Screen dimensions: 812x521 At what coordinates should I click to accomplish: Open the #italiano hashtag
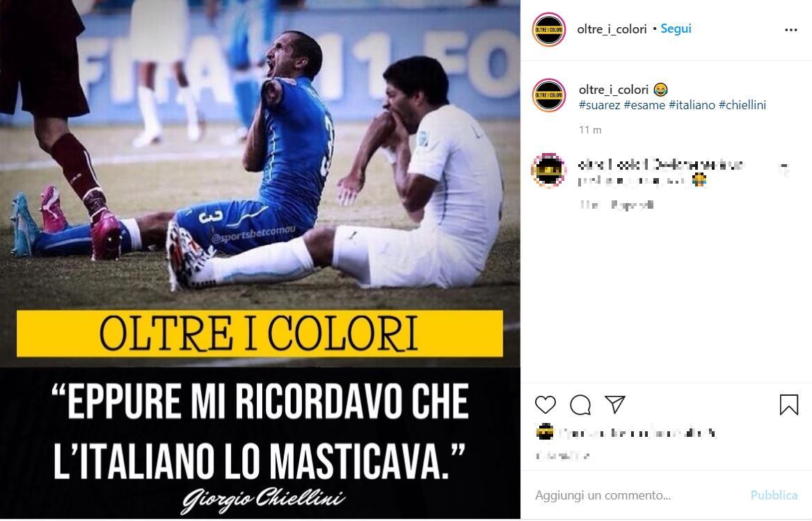click(692, 105)
